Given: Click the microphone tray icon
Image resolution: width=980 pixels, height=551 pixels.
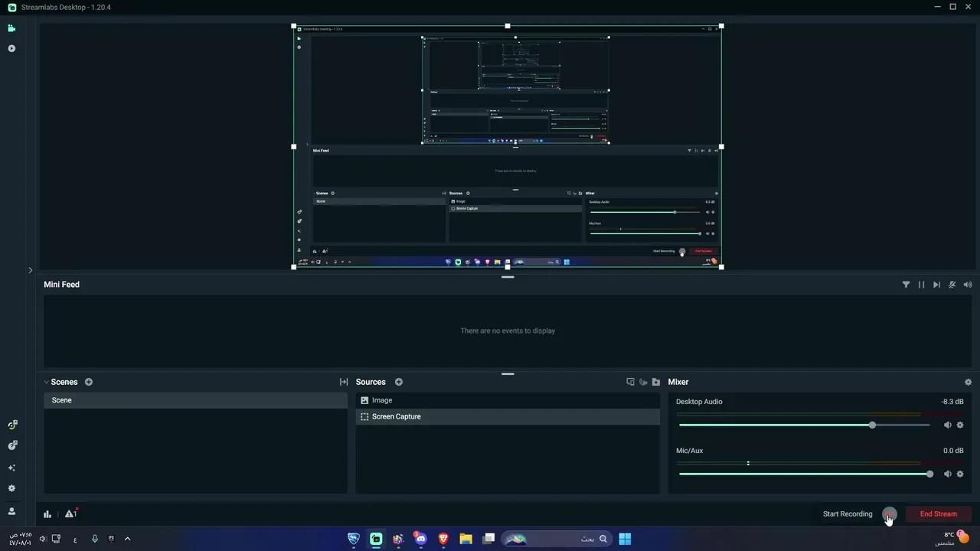Looking at the screenshot, I should (x=95, y=539).
